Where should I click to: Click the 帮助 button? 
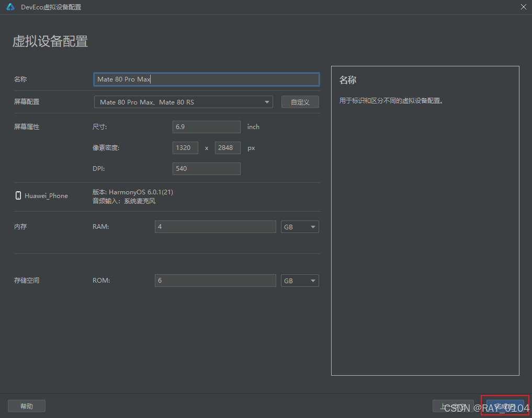[27, 406]
